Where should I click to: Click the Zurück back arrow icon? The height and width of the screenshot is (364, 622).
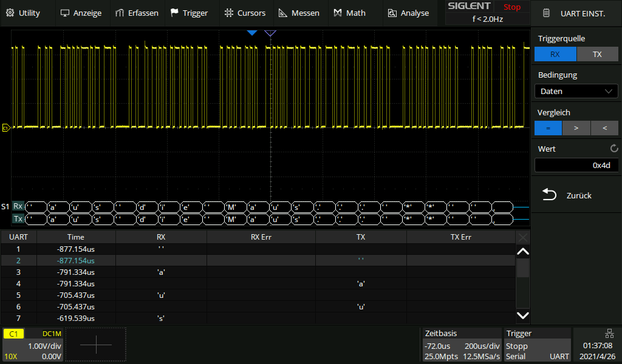pos(549,195)
